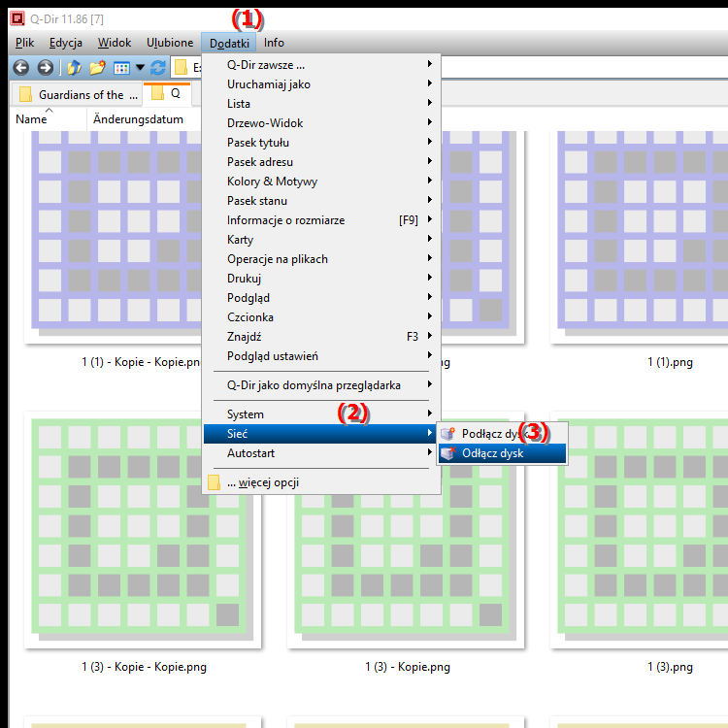Create a new folder via toolbar icon

(97, 68)
